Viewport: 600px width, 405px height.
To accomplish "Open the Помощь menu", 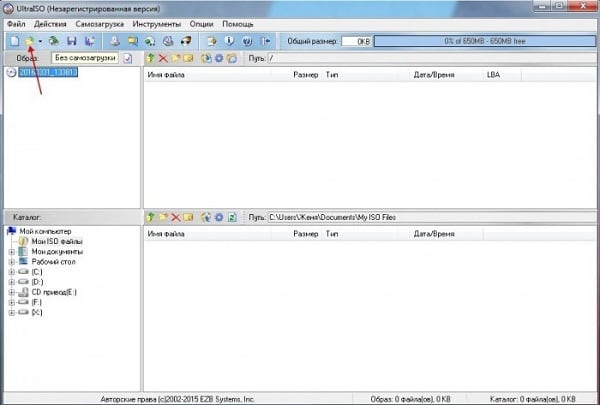I will tap(238, 24).
